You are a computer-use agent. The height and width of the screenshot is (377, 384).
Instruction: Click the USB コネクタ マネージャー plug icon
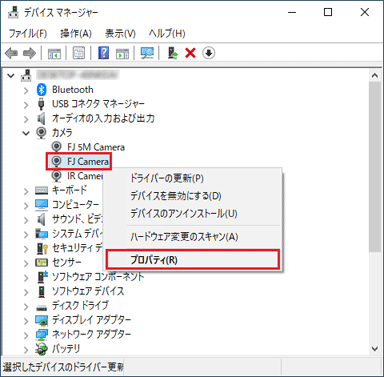point(41,104)
